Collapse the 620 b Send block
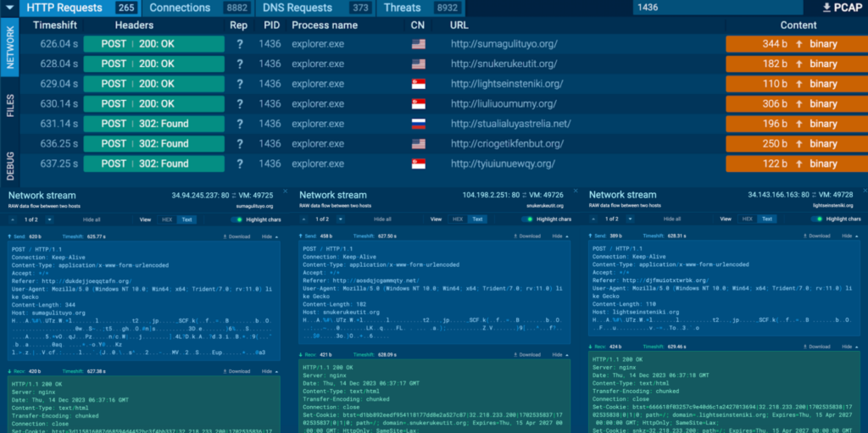Viewport: 868px width, 433px height. tap(270, 236)
